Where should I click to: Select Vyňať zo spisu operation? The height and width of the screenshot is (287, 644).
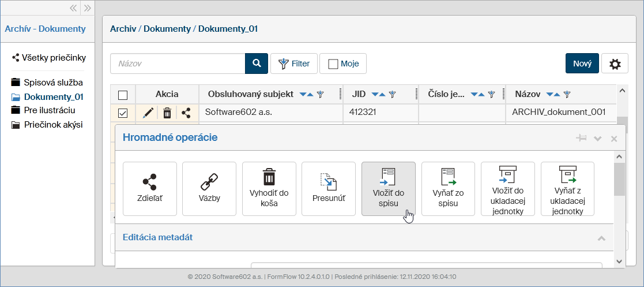[x=448, y=189]
